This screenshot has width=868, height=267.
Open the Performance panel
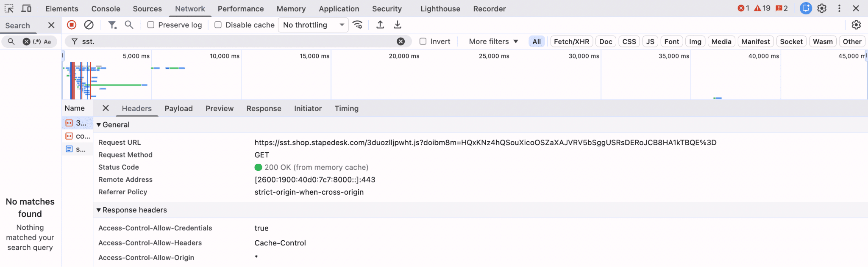point(241,9)
